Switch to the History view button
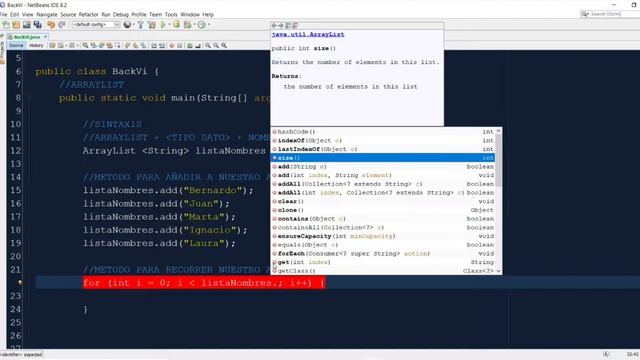 (x=36, y=45)
